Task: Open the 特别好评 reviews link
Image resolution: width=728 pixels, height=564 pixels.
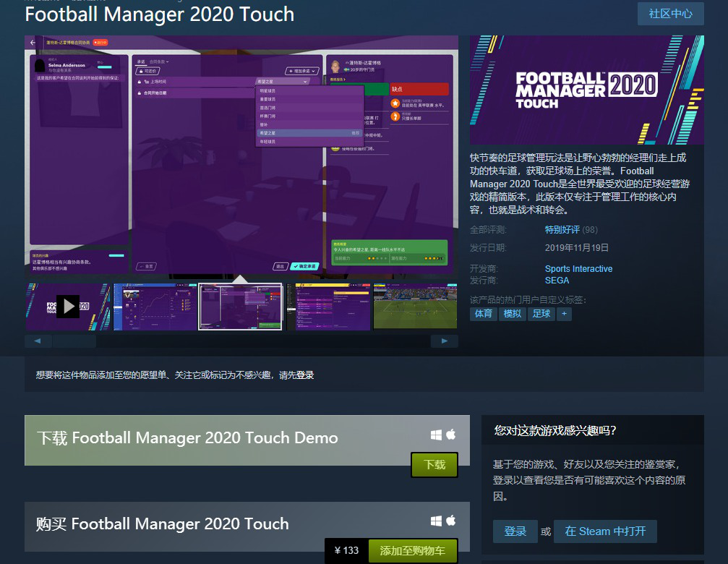Action: point(562,230)
